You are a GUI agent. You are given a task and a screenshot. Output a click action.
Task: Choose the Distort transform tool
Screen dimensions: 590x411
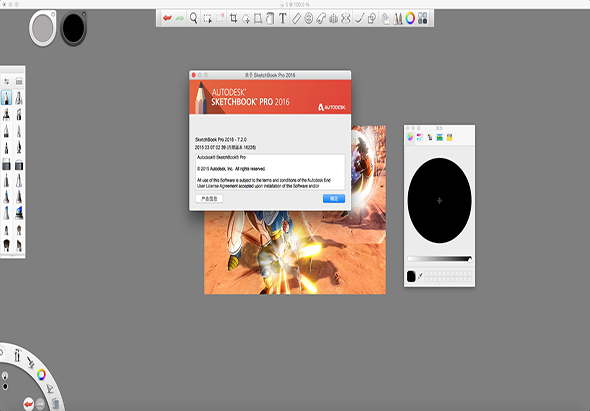[x=258, y=18]
